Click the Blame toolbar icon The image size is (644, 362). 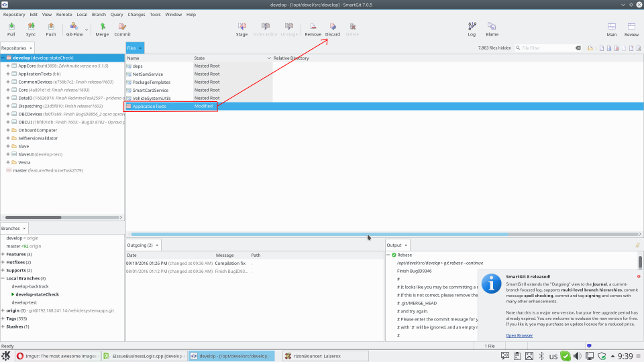tap(492, 29)
